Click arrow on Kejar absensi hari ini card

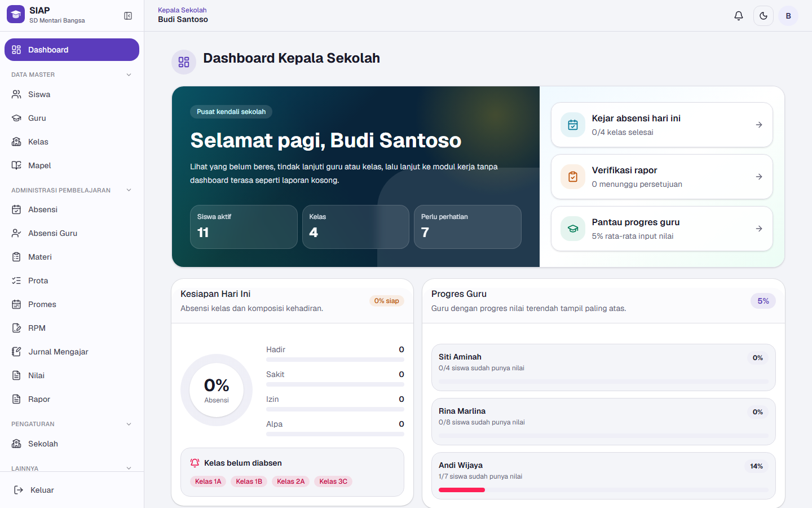pyautogui.click(x=759, y=125)
